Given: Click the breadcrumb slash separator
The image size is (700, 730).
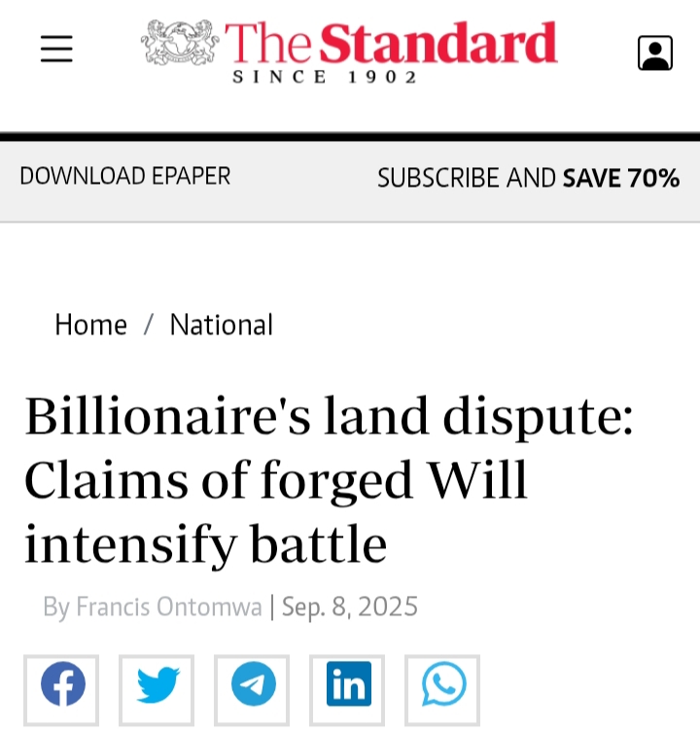Looking at the screenshot, I should pyautogui.click(x=149, y=325).
